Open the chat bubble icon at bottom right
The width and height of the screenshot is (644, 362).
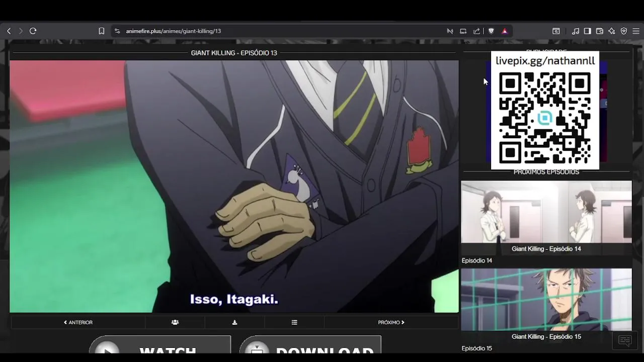(625, 341)
